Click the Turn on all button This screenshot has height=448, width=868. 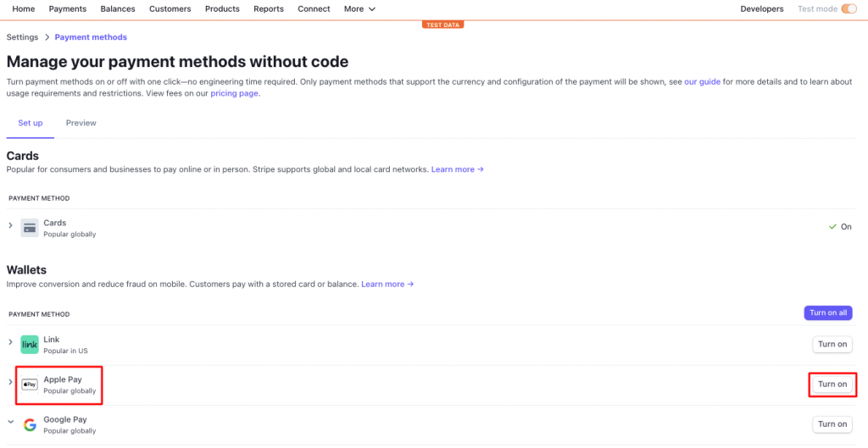(828, 312)
